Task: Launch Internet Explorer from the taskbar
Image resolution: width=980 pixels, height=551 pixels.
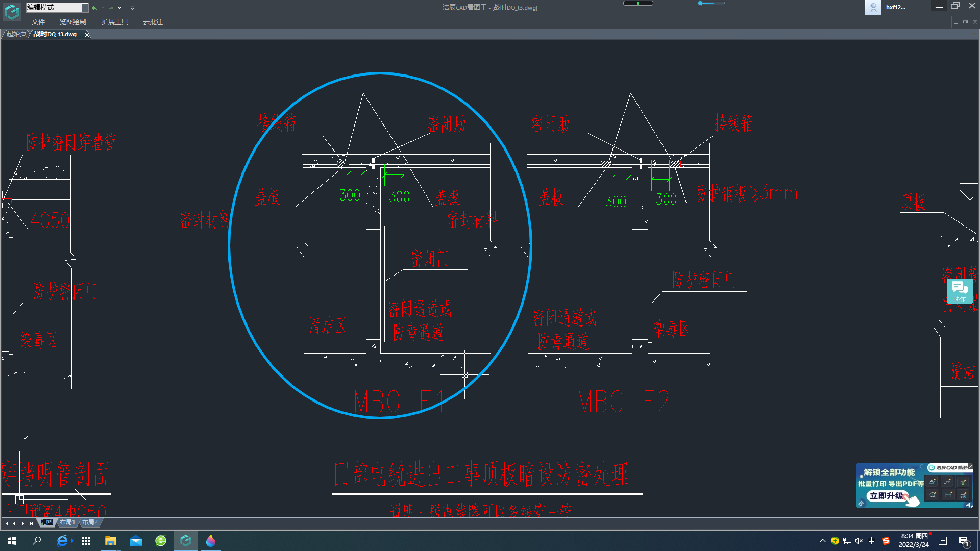Action: (x=62, y=541)
